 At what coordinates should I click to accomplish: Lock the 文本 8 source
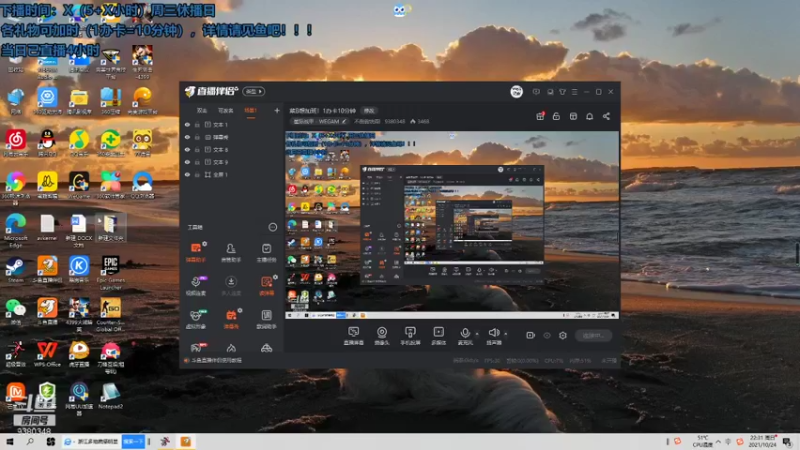[x=197, y=149]
